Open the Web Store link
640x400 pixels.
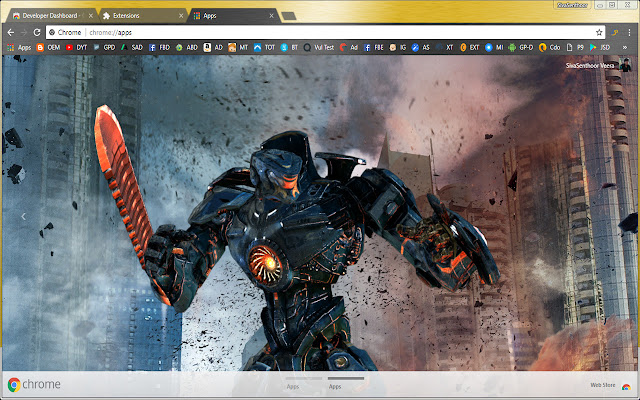[610, 385]
